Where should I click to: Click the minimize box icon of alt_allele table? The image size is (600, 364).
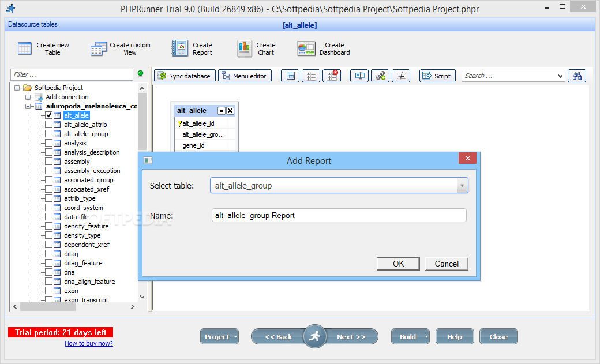pyautogui.click(x=221, y=111)
